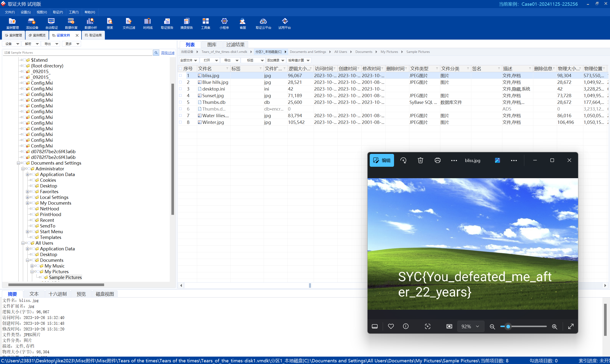Viewport: 610px width, 364px height.
Task: Tick the Sample Pictures folder checkbox in tree
Action: 43,278
